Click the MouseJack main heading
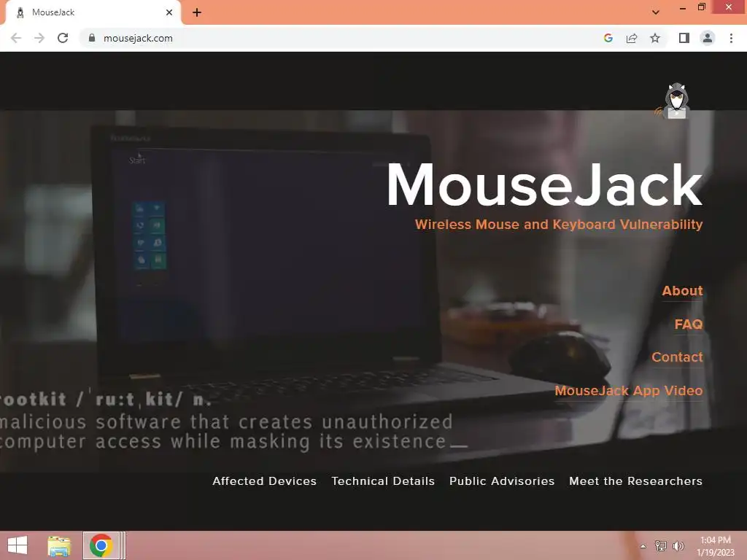The height and width of the screenshot is (560, 747). click(544, 184)
